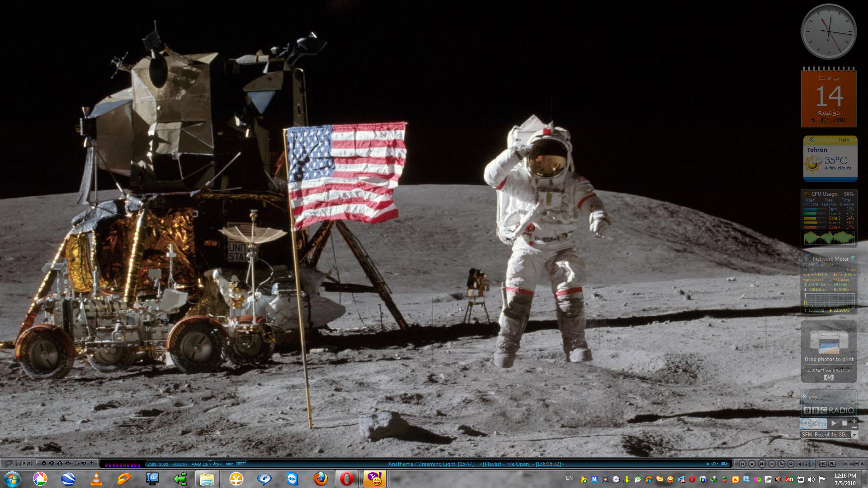The image size is (868, 488).
Task: Decrease radio gadget volume with minus
Action: [854, 427]
